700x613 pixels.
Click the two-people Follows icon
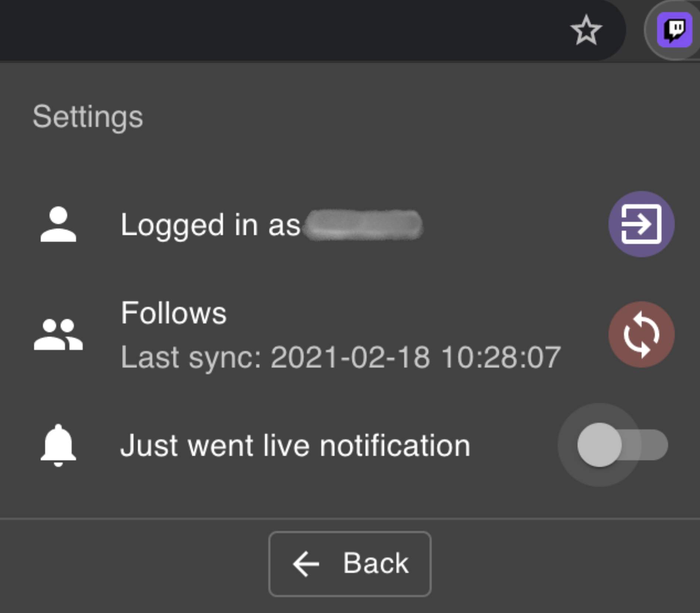(58, 334)
